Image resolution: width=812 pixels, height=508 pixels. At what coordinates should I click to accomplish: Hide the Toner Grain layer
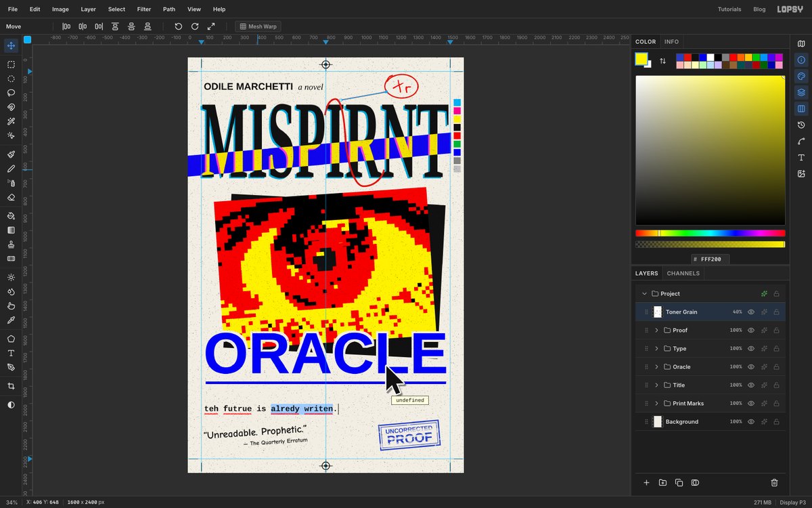click(x=750, y=312)
